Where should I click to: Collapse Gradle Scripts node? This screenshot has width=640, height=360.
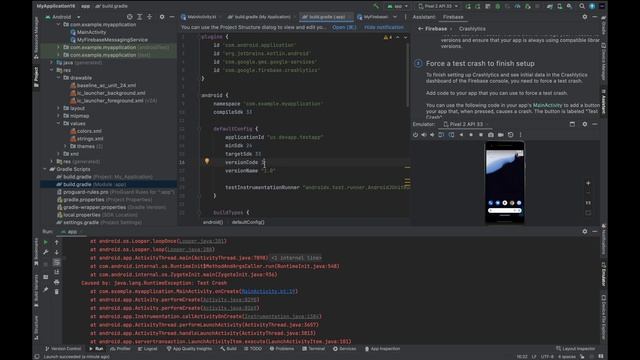pos(45,169)
